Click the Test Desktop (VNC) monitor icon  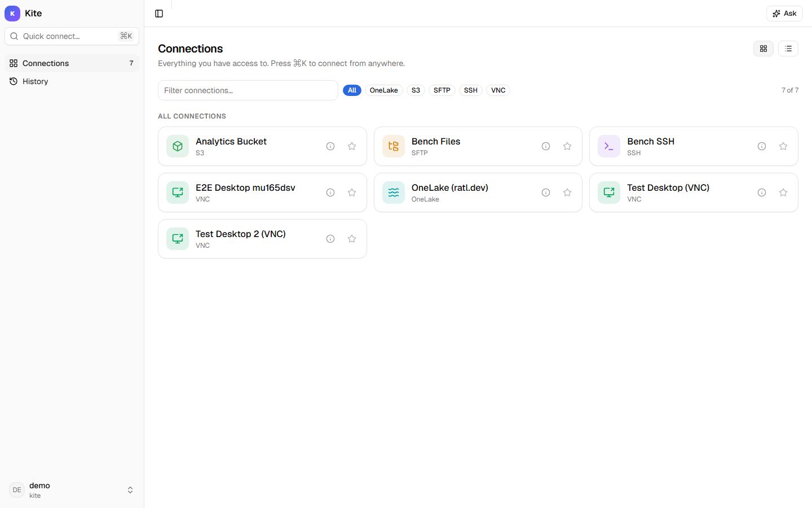coord(609,192)
